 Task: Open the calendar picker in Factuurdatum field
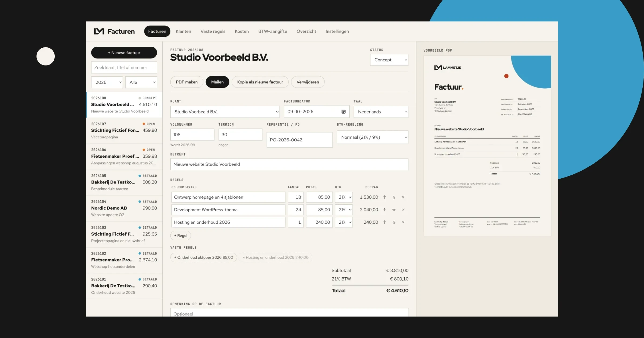(343, 112)
